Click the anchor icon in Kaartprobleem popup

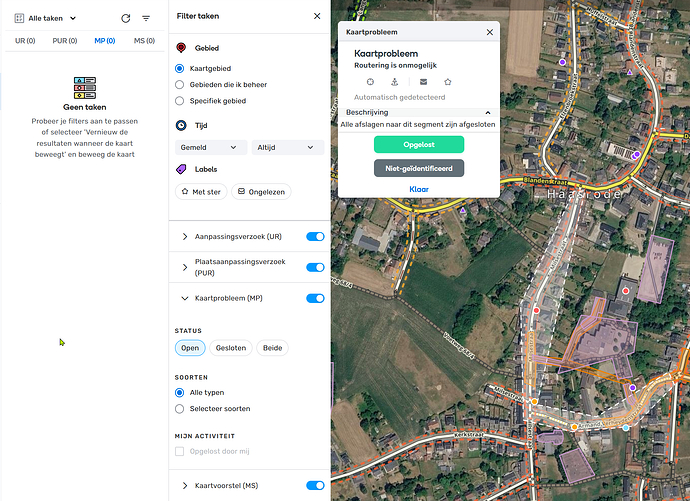395,82
